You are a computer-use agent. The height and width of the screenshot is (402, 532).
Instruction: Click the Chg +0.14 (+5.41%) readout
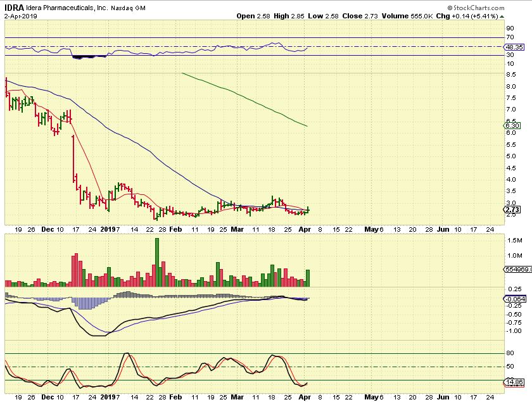pyautogui.click(x=467, y=16)
